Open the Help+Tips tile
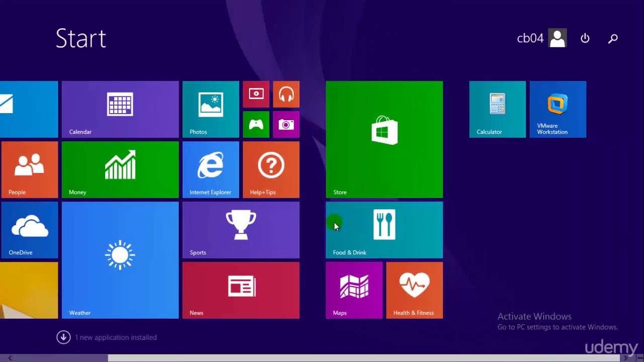Viewport: 644px width, 362px height. pyautogui.click(x=271, y=169)
